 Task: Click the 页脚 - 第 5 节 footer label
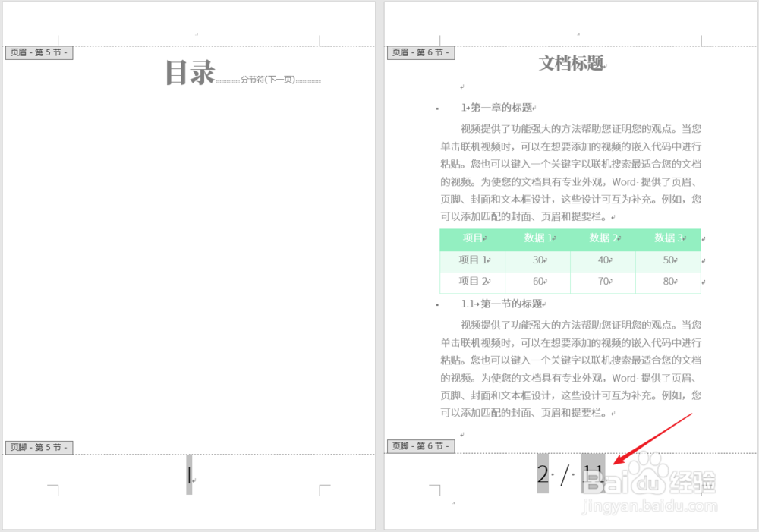39,447
